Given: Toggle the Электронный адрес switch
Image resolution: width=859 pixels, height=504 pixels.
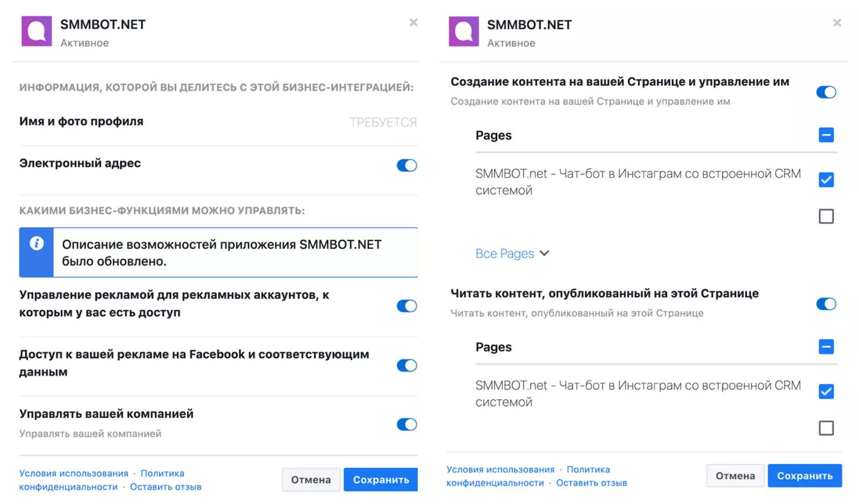Looking at the screenshot, I should pyautogui.click(x=407, y=165).
